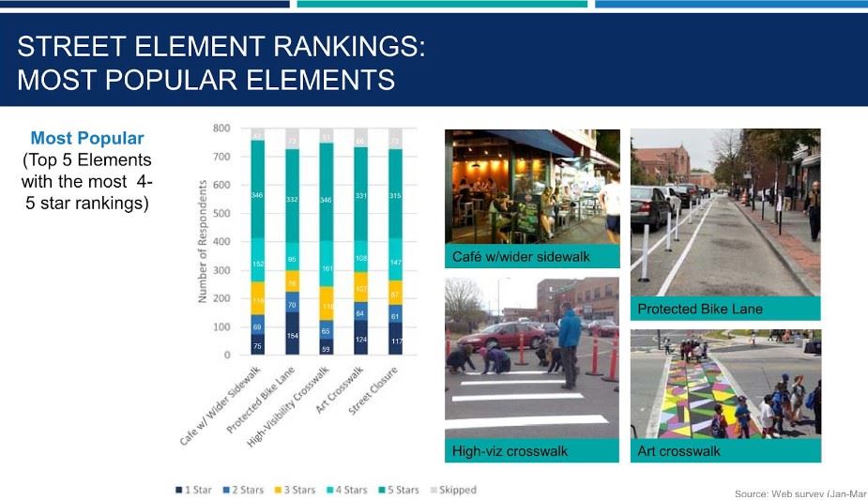
Task: Click the 5 Stars legend color swatch
Action: tap(381, 490)
